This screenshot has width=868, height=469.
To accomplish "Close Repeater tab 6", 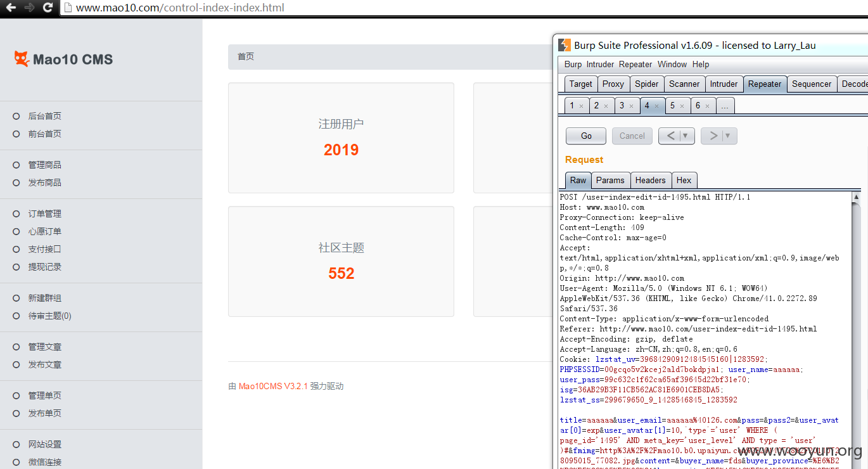I will [x=708, y=106].
